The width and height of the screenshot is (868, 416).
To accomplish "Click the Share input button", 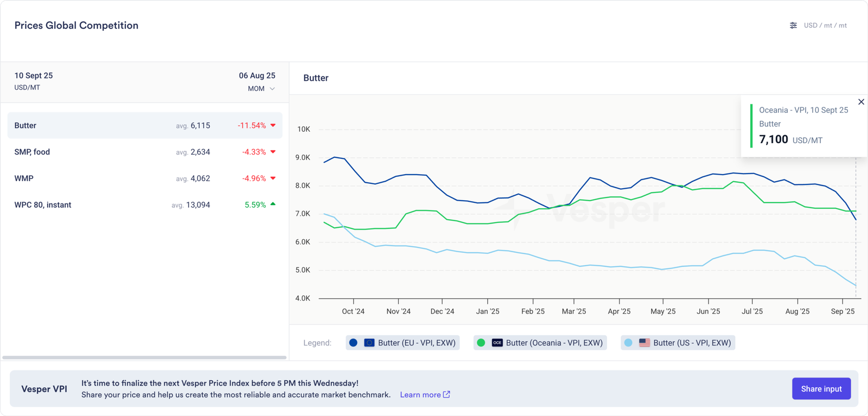I will click(x=821, y=389).
